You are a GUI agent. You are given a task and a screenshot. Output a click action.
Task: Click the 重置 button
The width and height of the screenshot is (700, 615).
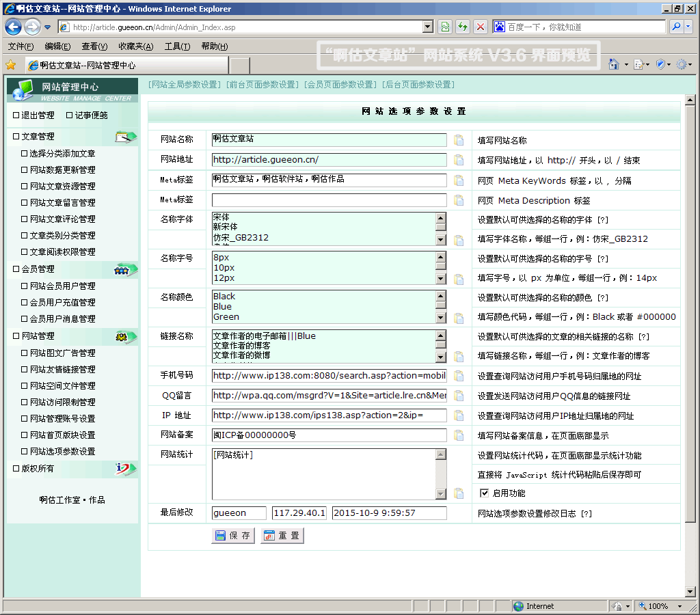coord(282,536)
